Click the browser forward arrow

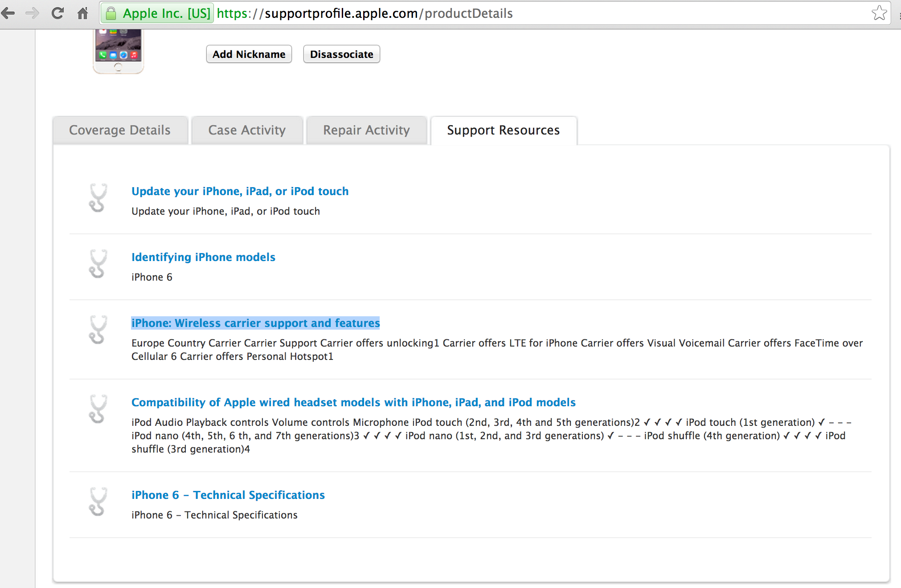tap(32, 13)
